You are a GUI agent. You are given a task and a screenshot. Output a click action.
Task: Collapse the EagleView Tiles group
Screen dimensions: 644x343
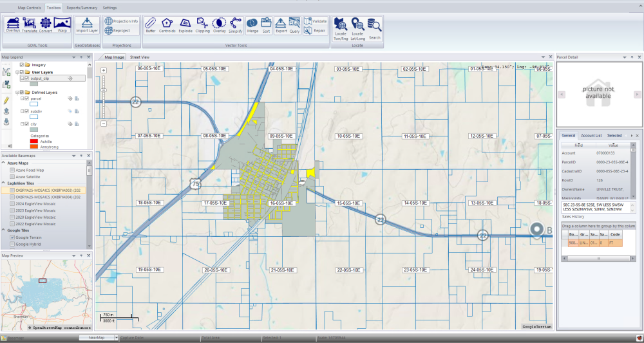[4, 183]
